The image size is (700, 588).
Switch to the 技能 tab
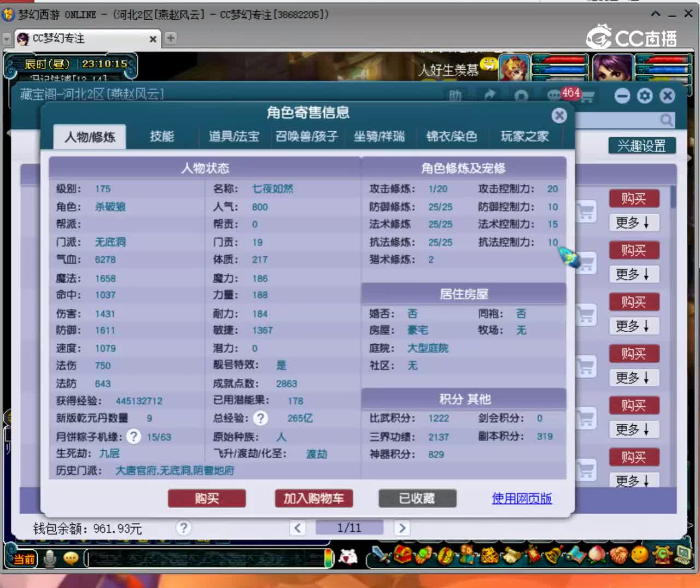coord(162,136)
